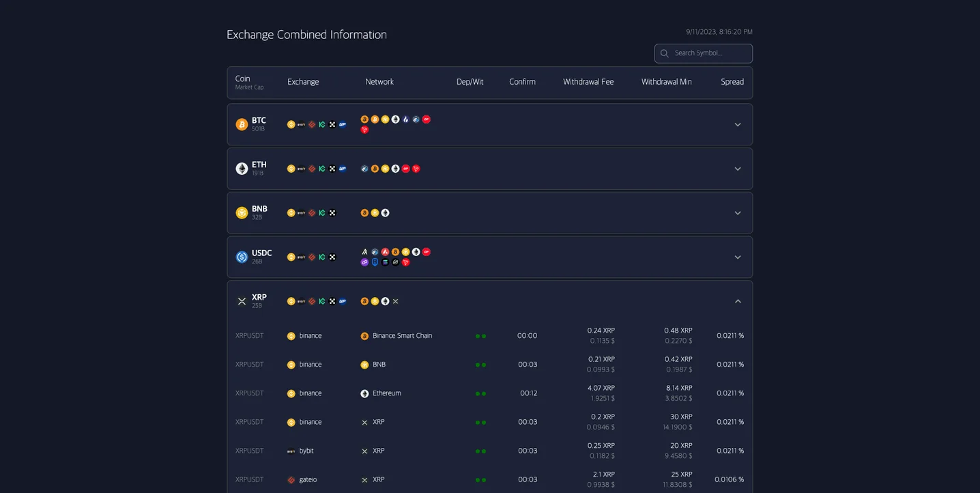Screen dimensions: 980x493
Task: Click the BNB coin logo in BNB row
Action: pos(242,213)
